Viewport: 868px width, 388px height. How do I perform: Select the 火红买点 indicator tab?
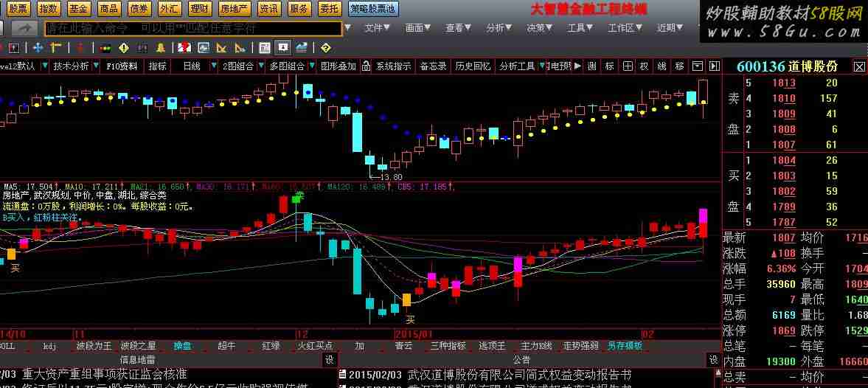click(x=316, y=346)
